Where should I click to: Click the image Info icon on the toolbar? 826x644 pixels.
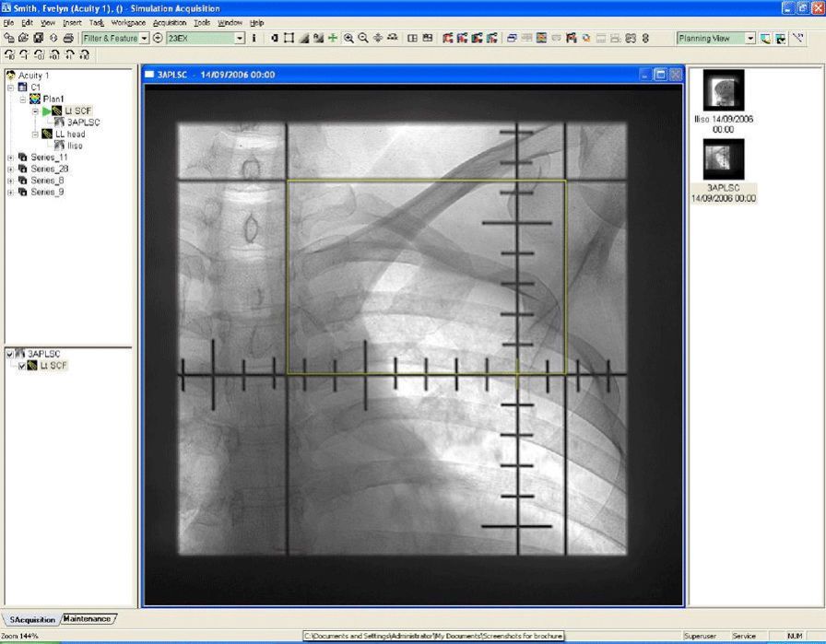pos(254,39)
